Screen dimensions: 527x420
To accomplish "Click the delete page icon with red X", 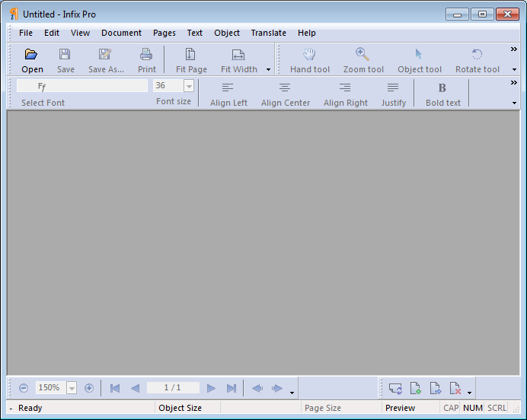I will click(455, 388).
